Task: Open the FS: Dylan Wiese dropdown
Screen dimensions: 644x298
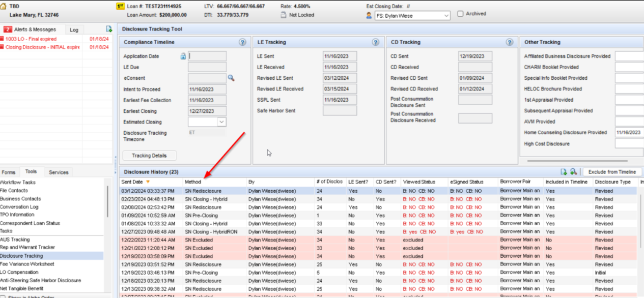Action: 446,16
